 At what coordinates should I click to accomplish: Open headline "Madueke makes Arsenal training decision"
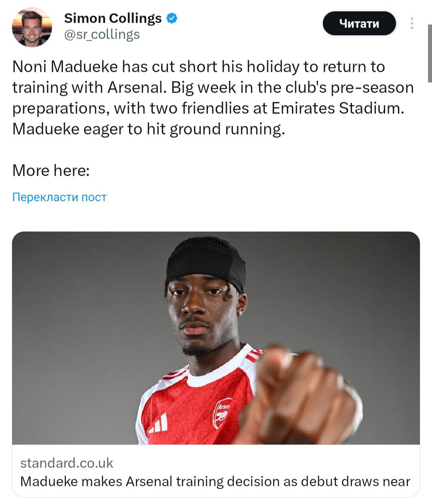(x=215, y=481)
